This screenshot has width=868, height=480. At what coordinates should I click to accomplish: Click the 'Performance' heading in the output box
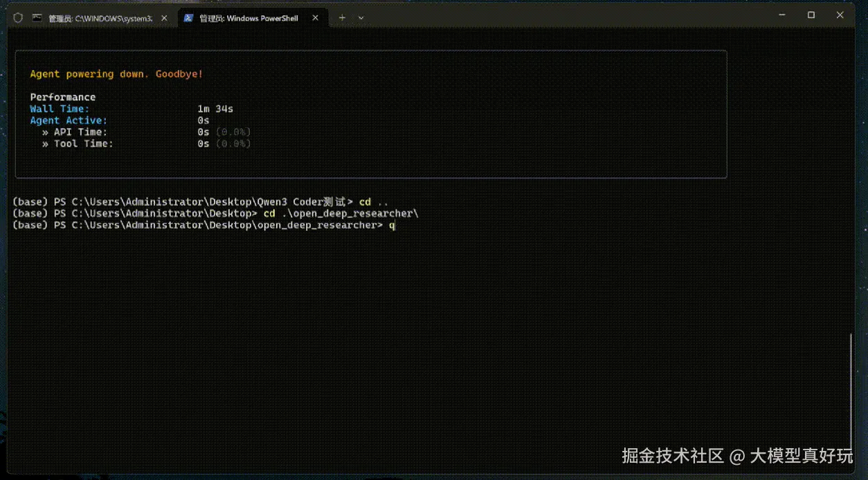click(x=63, y=97)
